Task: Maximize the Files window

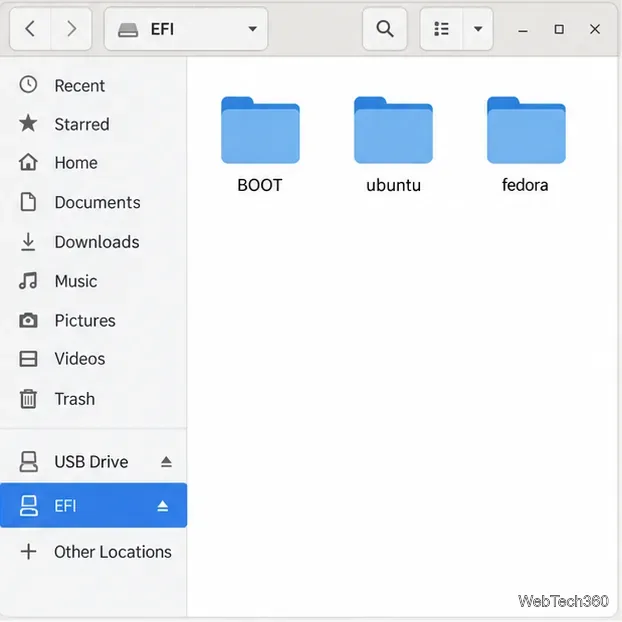Action: pyautogui.click(x=559, y=29)
